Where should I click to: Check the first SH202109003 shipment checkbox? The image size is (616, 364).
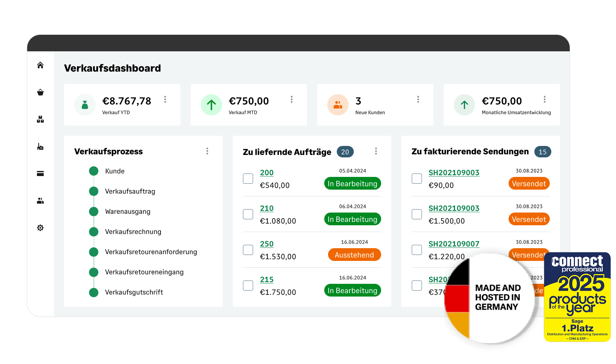pos(416,179)
